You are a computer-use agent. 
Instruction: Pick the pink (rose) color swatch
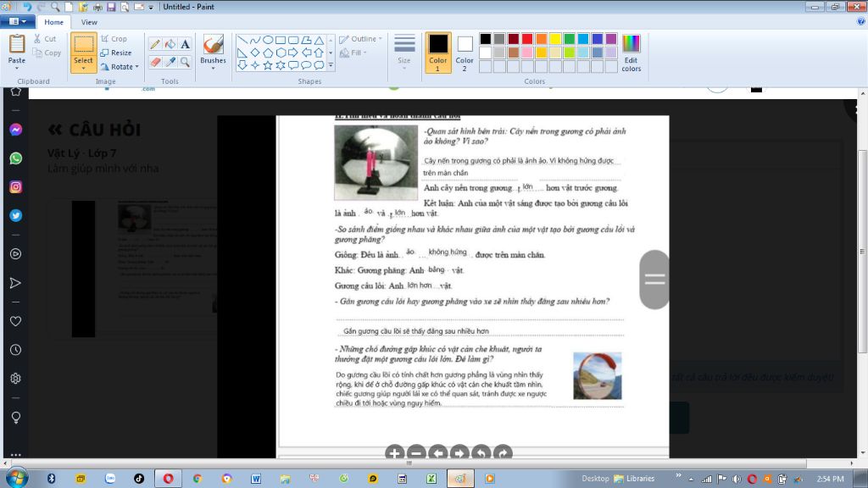[527, 53]
